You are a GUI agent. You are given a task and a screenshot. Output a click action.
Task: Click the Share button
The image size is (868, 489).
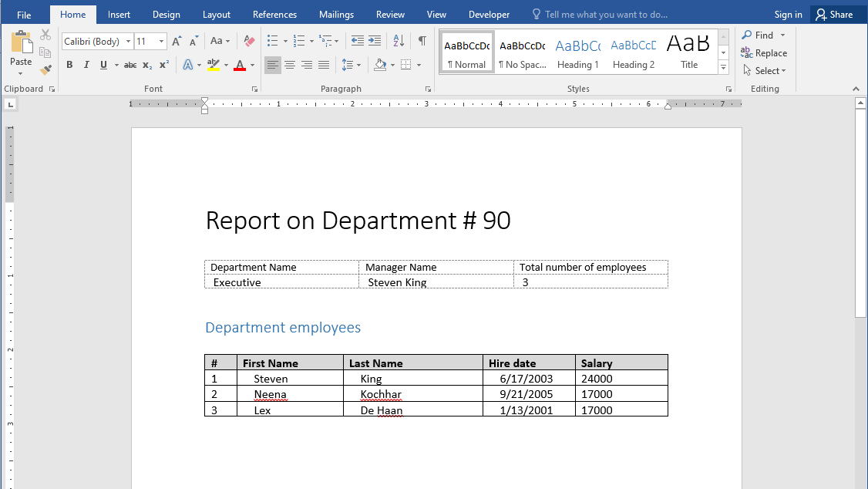[834, 15]
